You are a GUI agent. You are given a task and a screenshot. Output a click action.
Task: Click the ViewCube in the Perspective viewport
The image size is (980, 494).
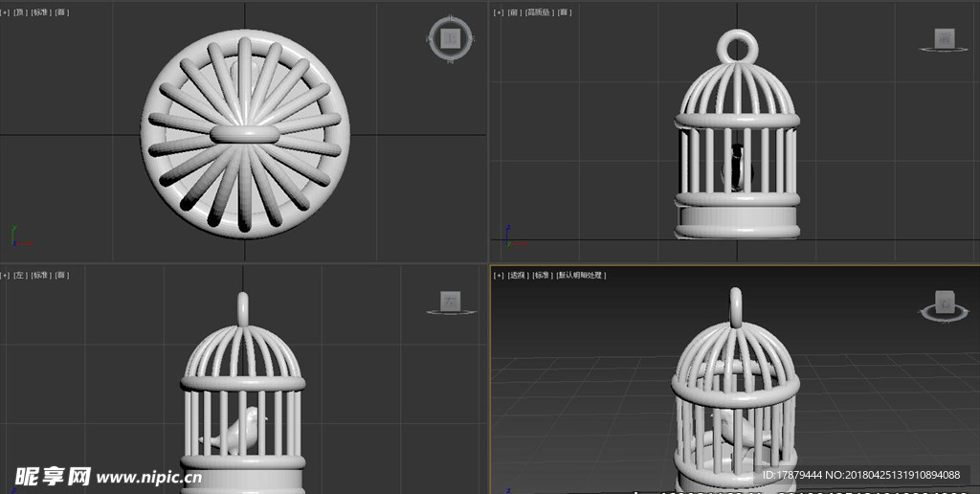[x=944, y=303]
